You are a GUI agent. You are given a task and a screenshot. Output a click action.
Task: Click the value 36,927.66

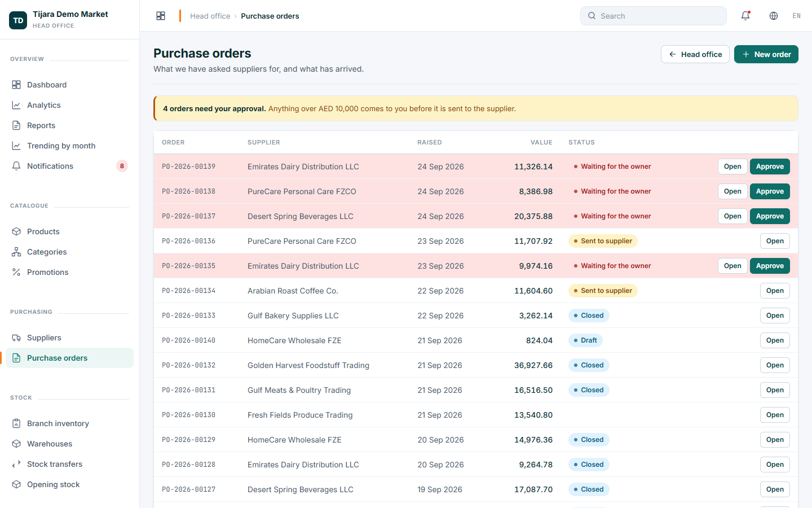tap(533, 365)
